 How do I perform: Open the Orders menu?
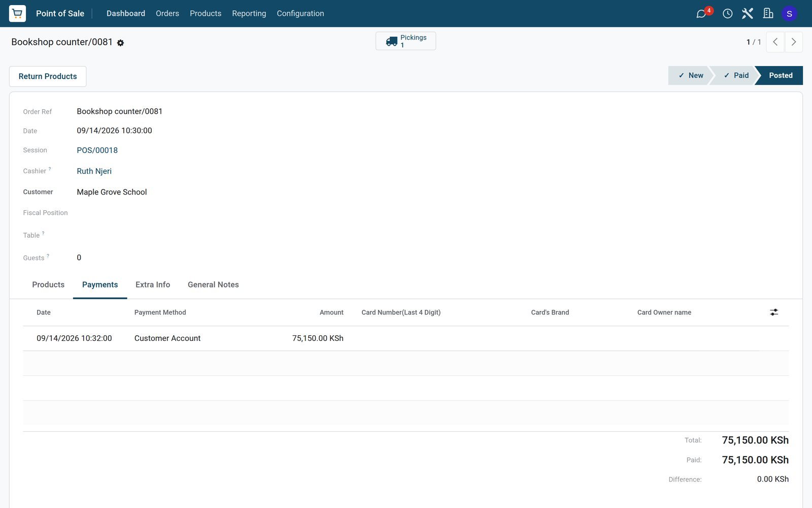coord(167,13)
